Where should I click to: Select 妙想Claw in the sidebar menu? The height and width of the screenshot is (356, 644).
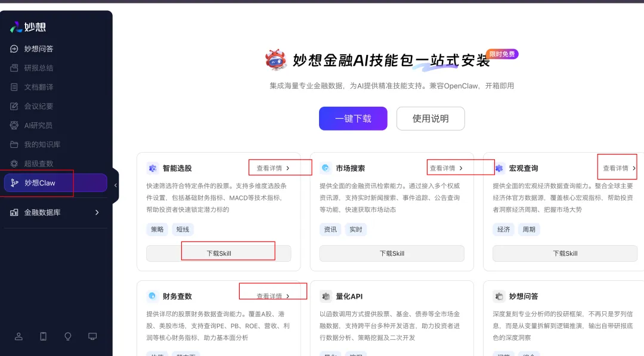click(55, 182)
